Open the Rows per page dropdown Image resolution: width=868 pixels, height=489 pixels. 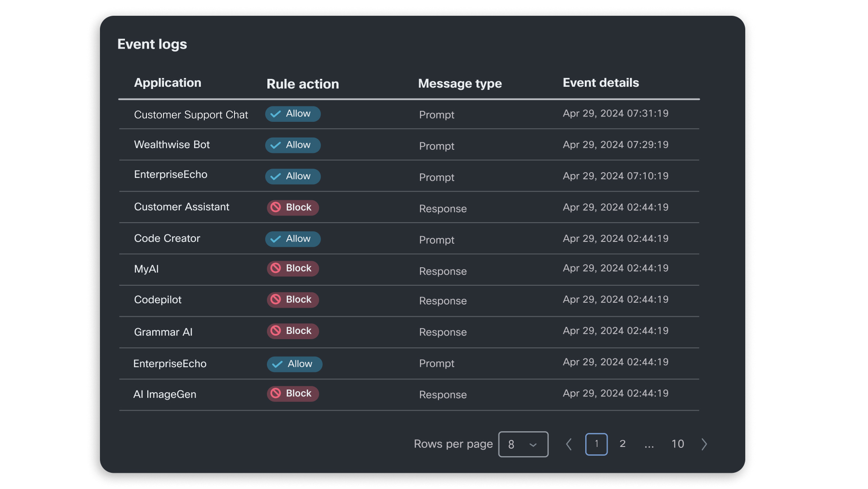pos(523,444)
